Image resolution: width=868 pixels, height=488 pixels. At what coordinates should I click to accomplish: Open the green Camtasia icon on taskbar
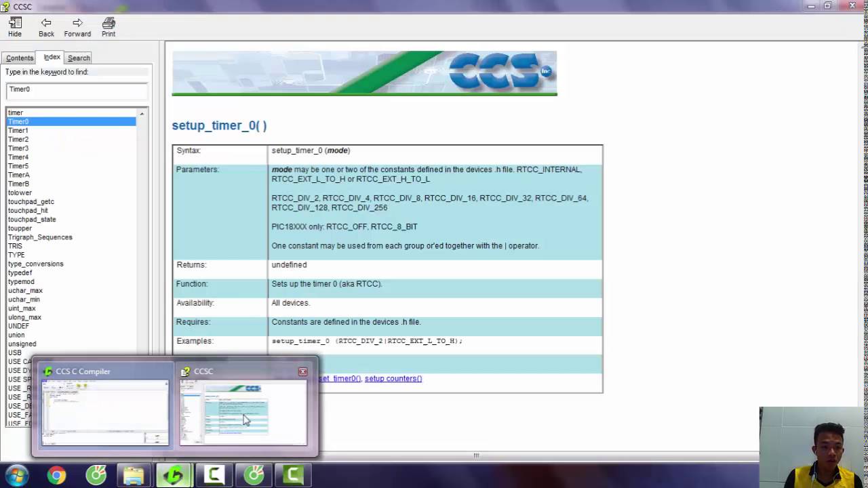click(293, 475)
